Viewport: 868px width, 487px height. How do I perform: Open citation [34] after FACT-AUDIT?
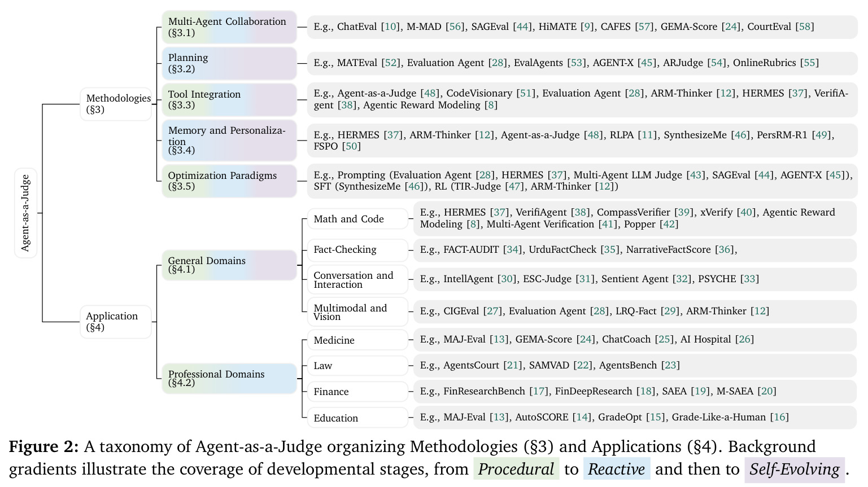(x=512, y=249)
